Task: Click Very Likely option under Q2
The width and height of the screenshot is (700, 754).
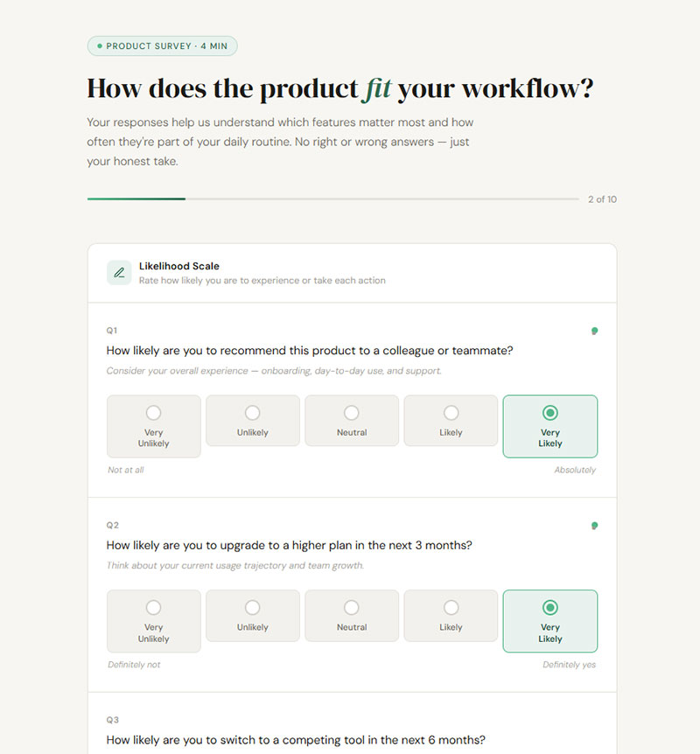Action: [x=549, y=621]
